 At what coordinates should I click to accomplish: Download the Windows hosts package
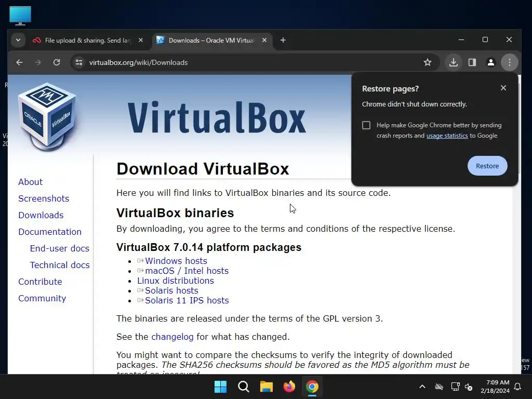click(176, 261)
